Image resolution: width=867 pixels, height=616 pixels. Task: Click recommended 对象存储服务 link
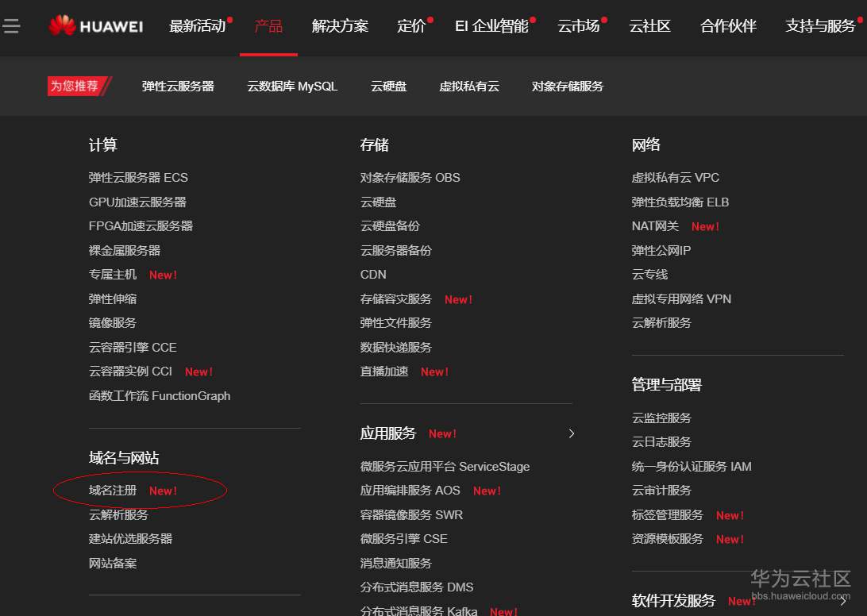(568, 87)
